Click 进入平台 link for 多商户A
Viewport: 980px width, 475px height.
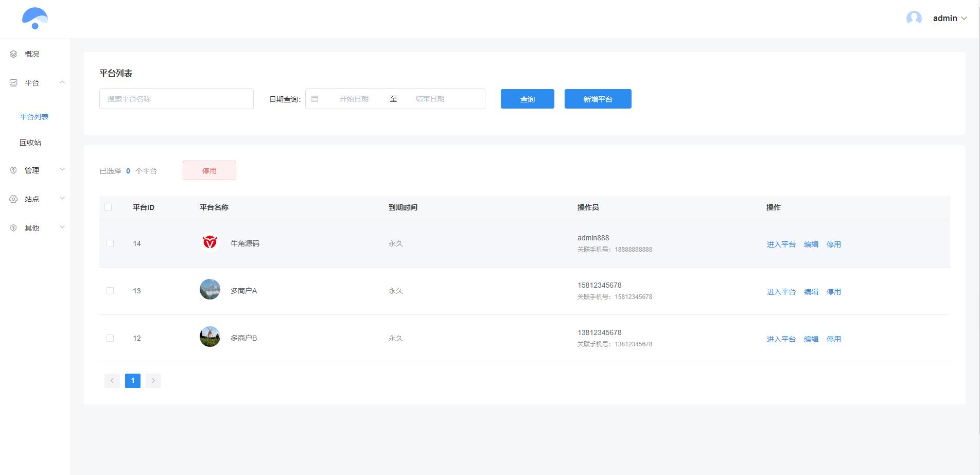coord(781,292)
